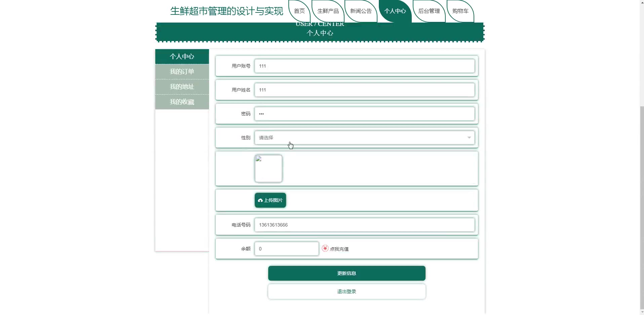Go to the 首页 tab
644x315 pixels.
[x=299, y=11]
